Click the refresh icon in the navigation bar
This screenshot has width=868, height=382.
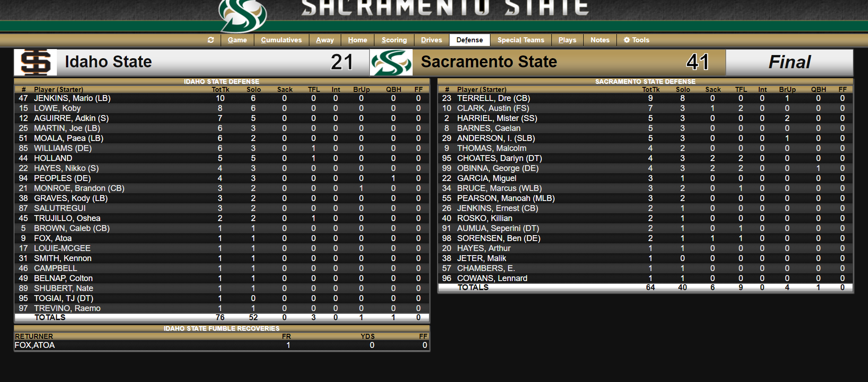tap(211, 40)
